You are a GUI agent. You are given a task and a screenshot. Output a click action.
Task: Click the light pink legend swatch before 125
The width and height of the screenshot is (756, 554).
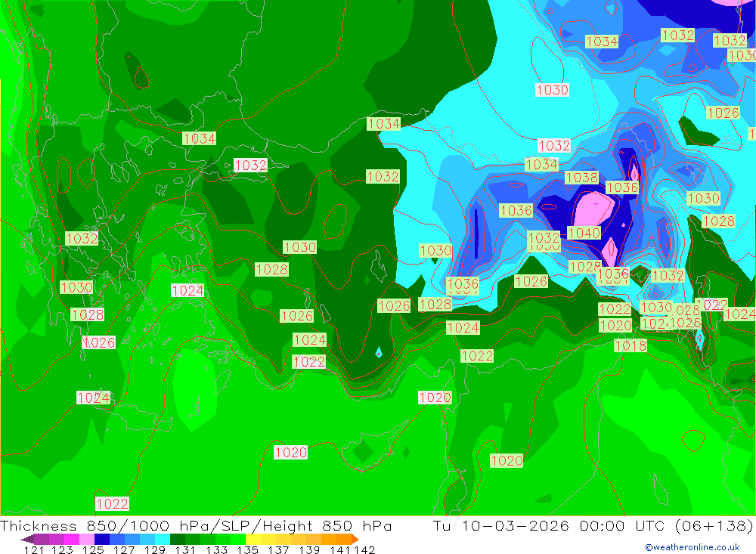(87, 539)
